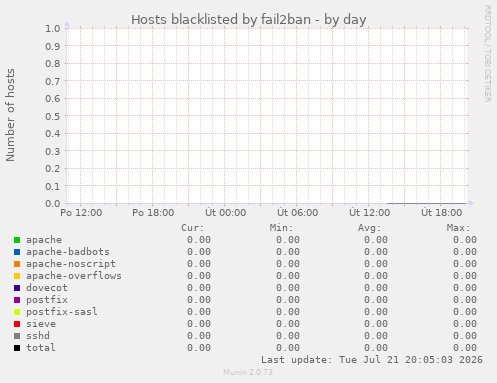Click the 1.0 y-axis value
The image size is (497, 383).
pos(53,28)
